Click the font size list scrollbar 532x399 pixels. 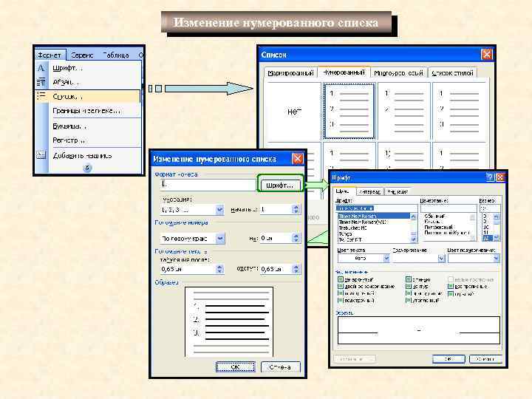(x=497, y=228)
